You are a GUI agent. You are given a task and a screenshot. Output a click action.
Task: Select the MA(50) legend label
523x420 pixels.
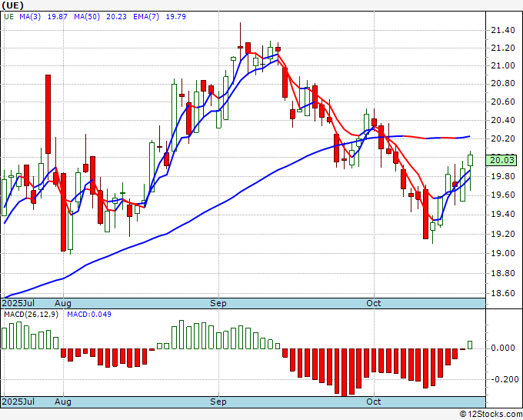[x=87, y=17]
